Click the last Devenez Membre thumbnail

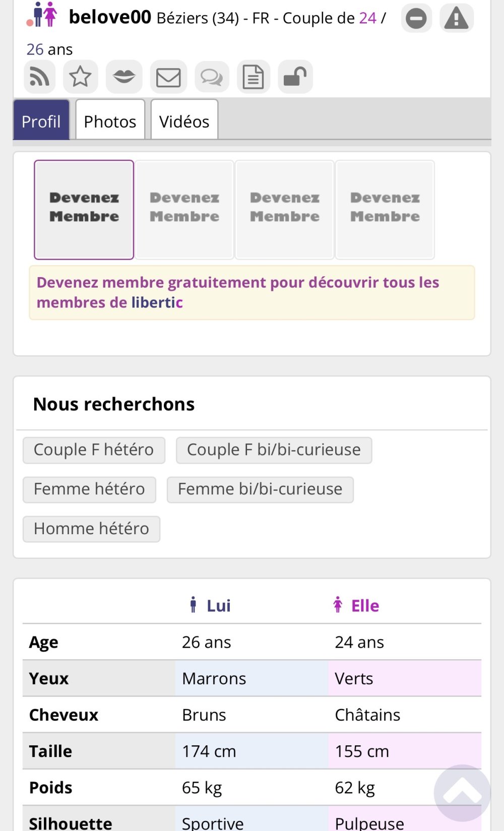385,210
